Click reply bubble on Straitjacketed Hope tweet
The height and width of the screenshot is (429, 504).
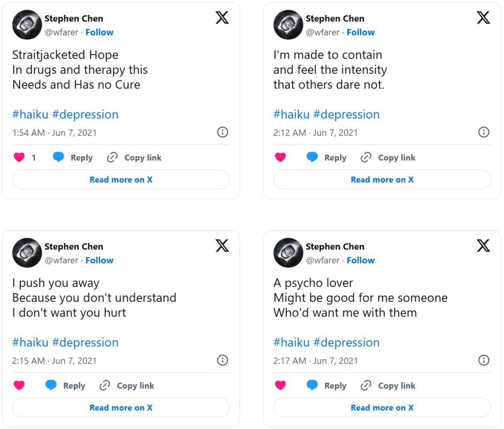pyautogui.click(x=59, y=157)
